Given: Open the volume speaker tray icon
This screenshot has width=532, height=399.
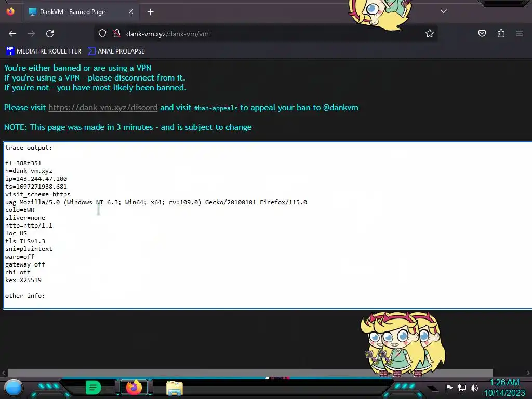Looking at the screenshot, I should click(x=474, y=388).
